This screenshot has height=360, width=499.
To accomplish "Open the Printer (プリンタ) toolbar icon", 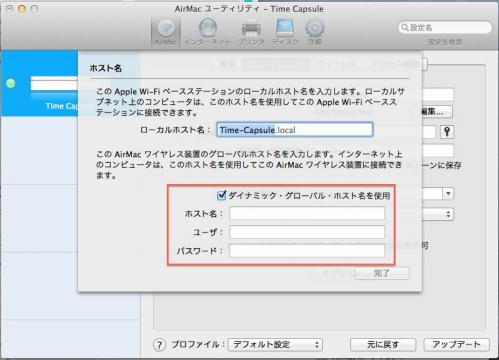I will pyautogui.click(x=251, y=32).
